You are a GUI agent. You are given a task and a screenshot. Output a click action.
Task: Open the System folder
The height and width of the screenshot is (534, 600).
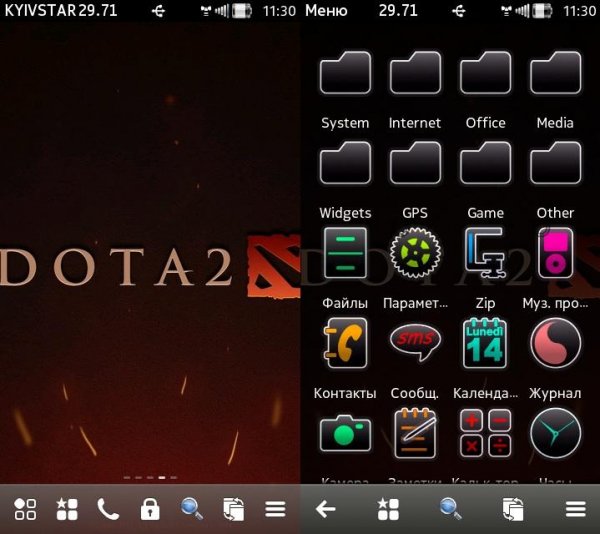point(345,73)
